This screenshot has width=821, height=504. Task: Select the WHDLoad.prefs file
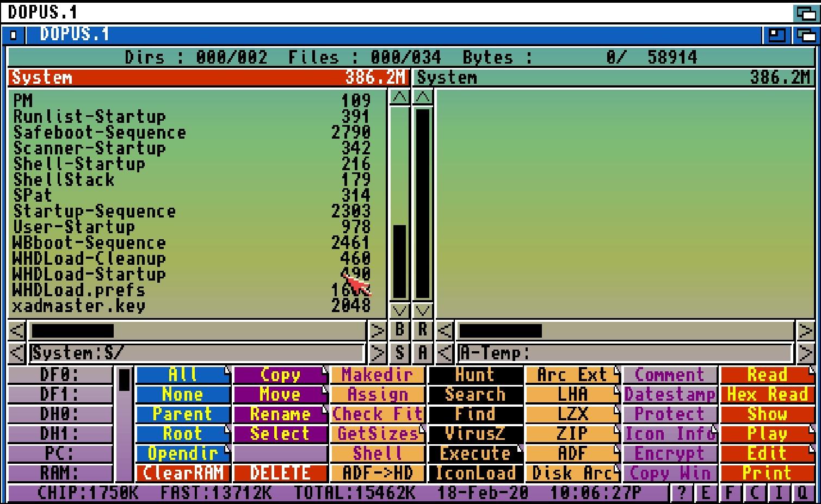(x=192, y=290)
